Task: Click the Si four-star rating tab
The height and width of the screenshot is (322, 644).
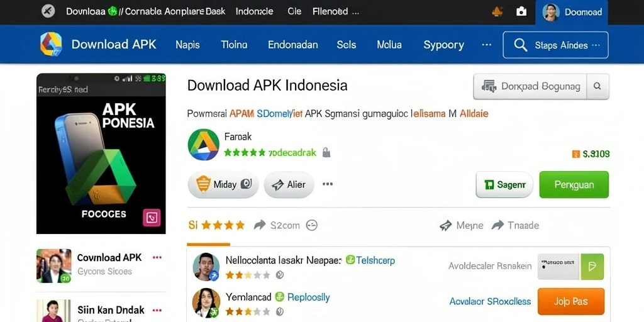Action: point(216,225)
